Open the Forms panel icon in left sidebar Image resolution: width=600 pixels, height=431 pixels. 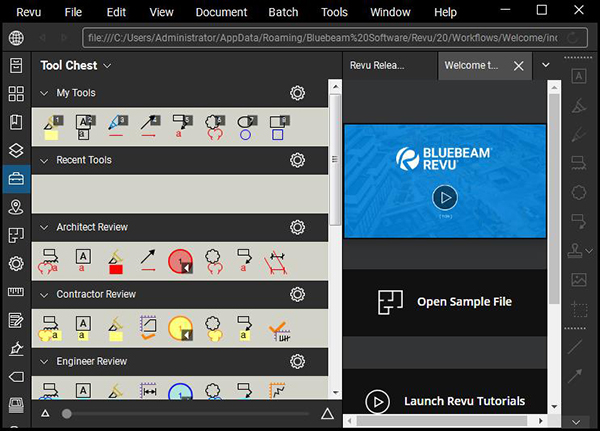click(x=16, y=320)
